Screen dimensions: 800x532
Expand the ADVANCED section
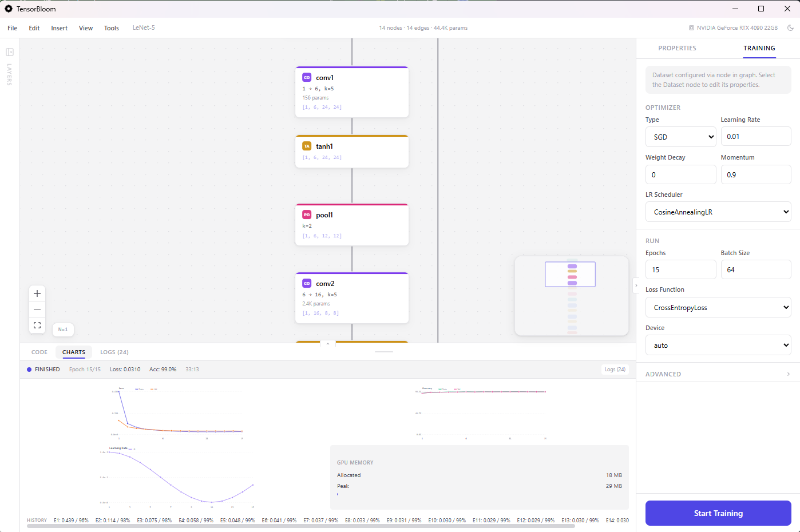(x=718, y=374)
